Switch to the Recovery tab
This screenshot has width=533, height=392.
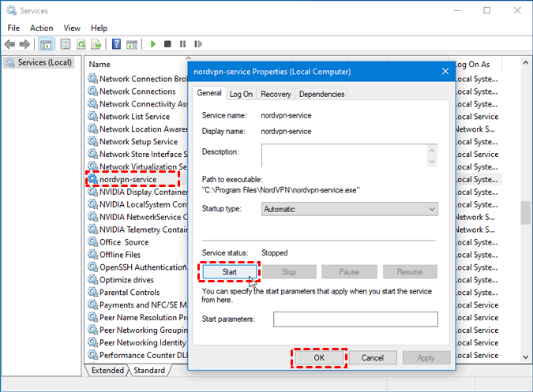[276, 94]
